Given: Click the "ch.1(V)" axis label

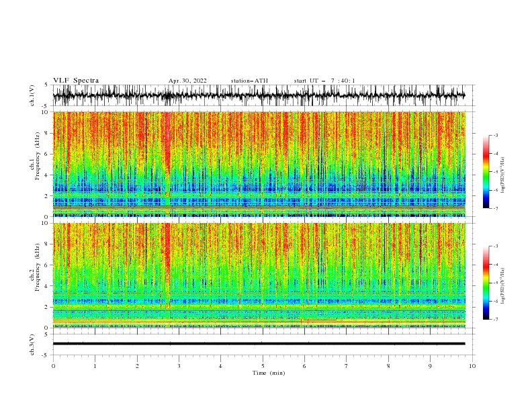Looking at the screenshot, I should (x=32, y=95).
